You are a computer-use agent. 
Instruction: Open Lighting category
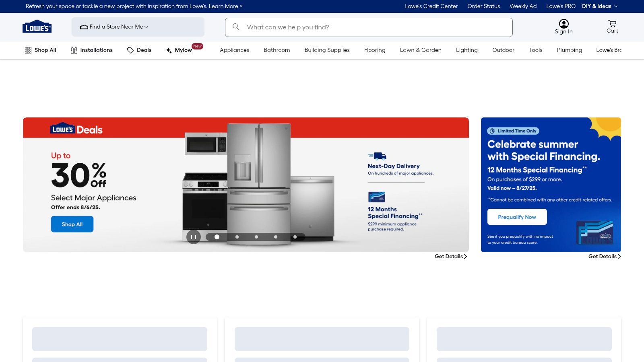(x=467, y=50)
